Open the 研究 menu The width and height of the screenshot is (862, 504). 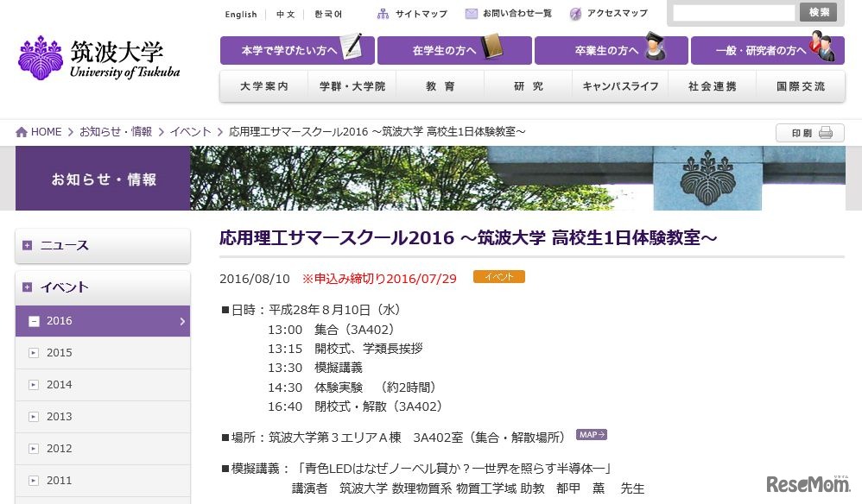pyautogui.click(x=529, y=86)
